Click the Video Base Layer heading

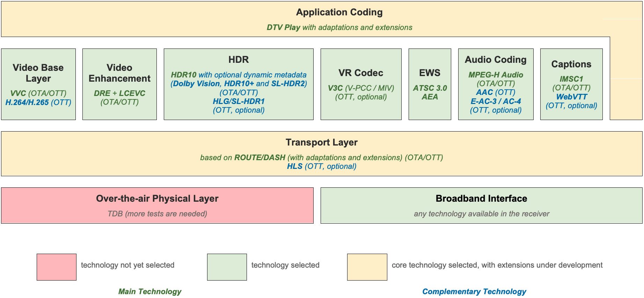(x=38, y=73)
